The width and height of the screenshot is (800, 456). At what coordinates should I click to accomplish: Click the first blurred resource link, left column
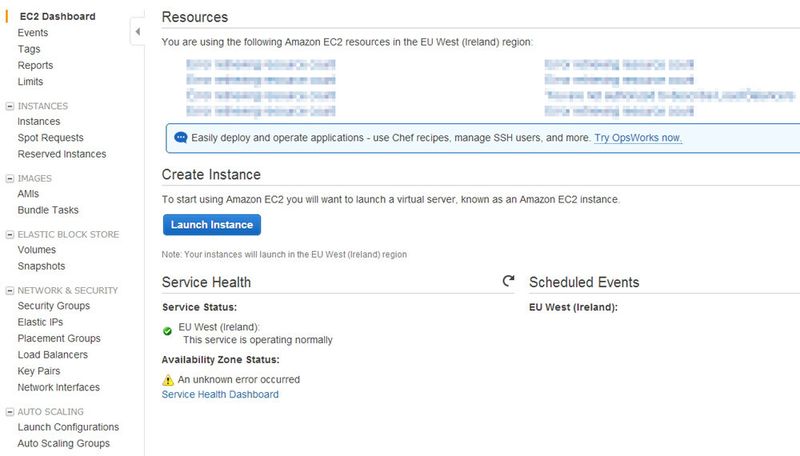(261, 64)
